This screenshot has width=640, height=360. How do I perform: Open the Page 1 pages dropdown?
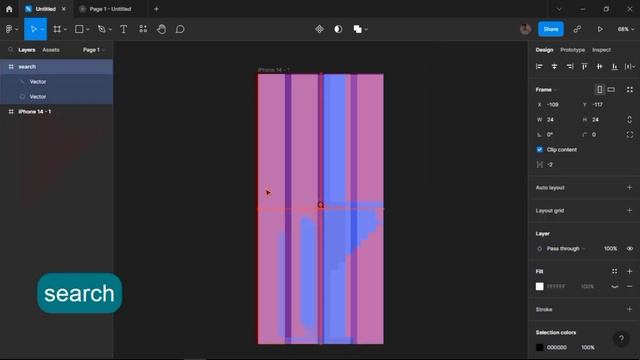[93, 50]
